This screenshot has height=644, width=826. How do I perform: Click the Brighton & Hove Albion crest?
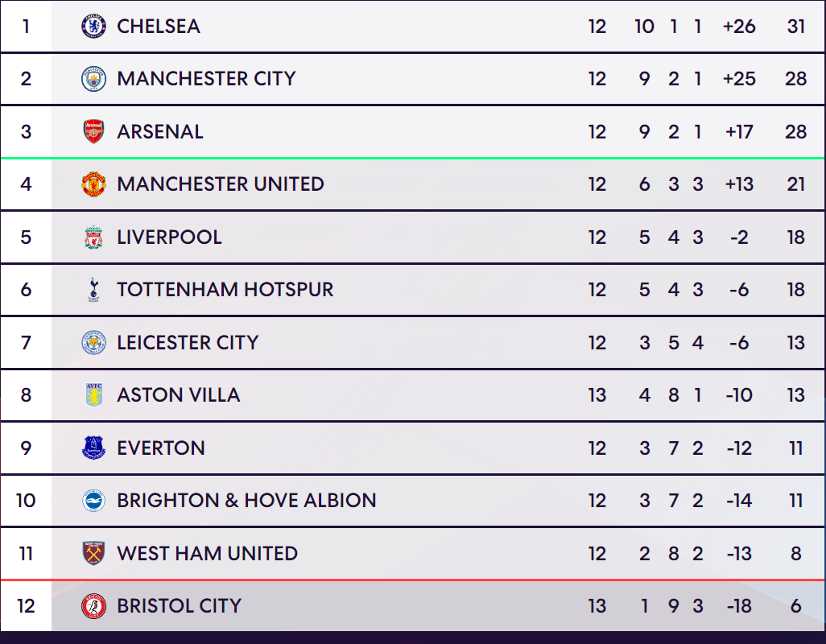(93, 500)
